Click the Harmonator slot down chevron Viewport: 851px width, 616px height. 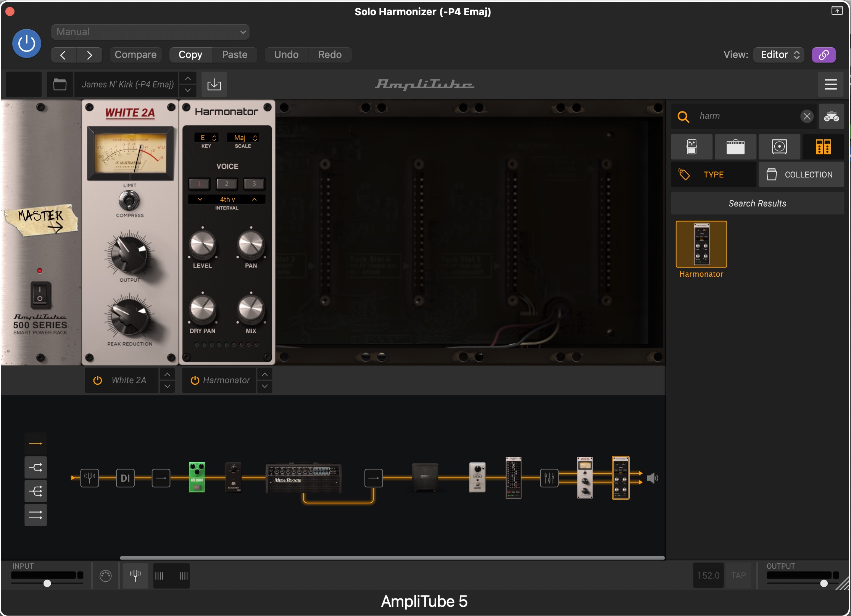[265, 386]
